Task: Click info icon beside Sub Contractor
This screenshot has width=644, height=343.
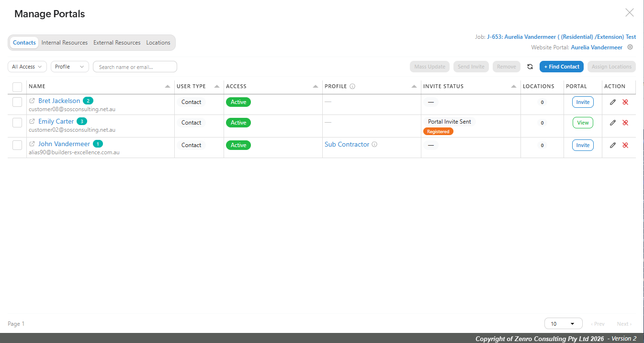Action: click(374, 144)
